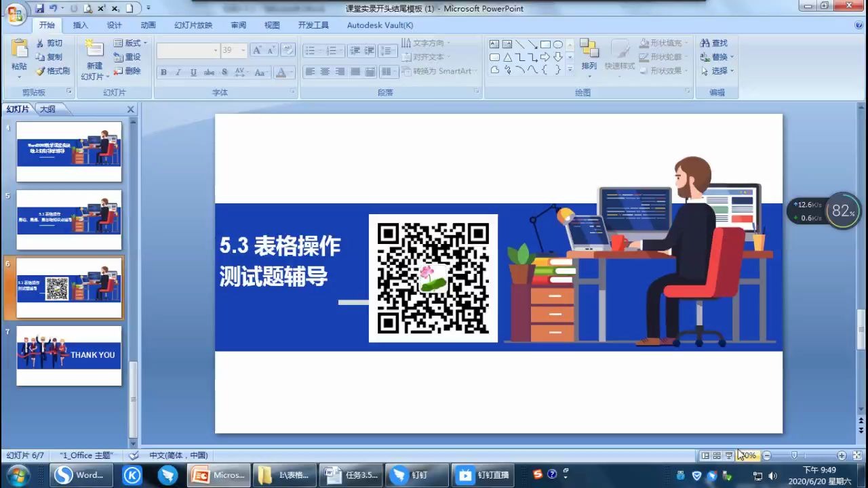This screenshot has width=868, height=488.
Task: Open 审阅 ribbon tab
Action: click(239, 25)
